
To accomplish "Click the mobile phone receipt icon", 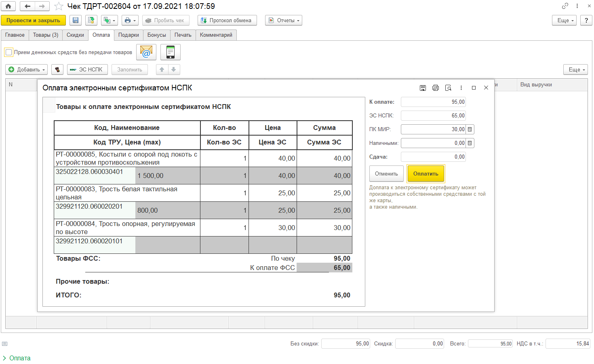I will point(170,52).
